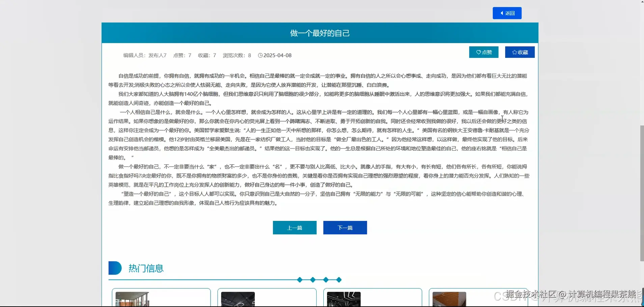Click the 浏览次数 view count value 8
This screenshot has height=307, width=644.
(249, 55)
